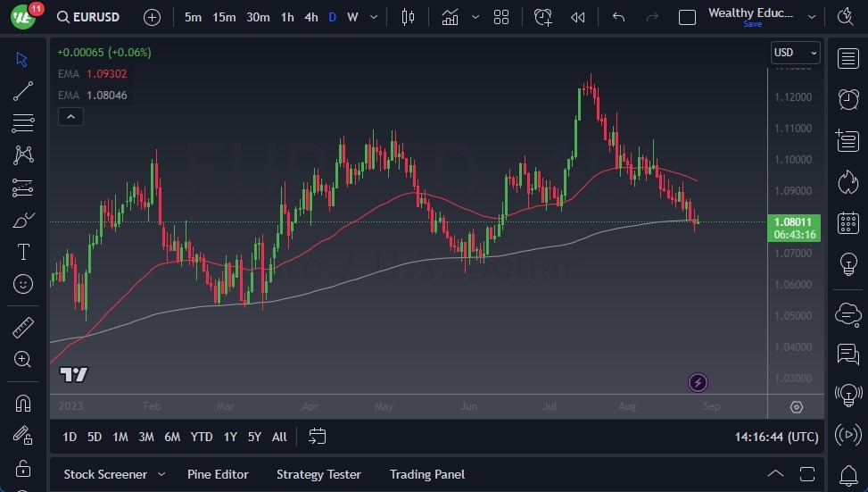
Task: Select the YTD date range
Action: [202, 437]
